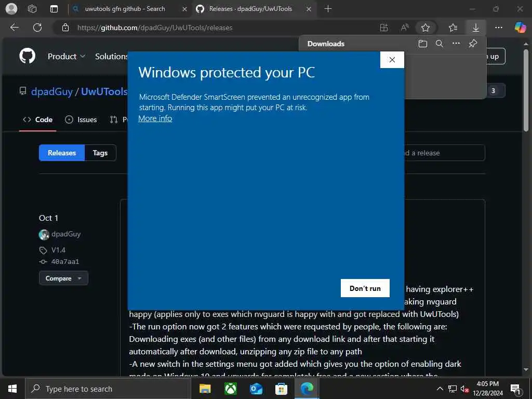Add page to favorites star icon
The width and height of the screenshot is (532, 399).
point(425,28)
